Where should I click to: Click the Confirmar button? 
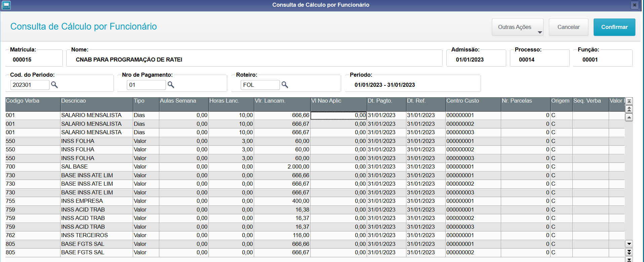click(614, 27)
